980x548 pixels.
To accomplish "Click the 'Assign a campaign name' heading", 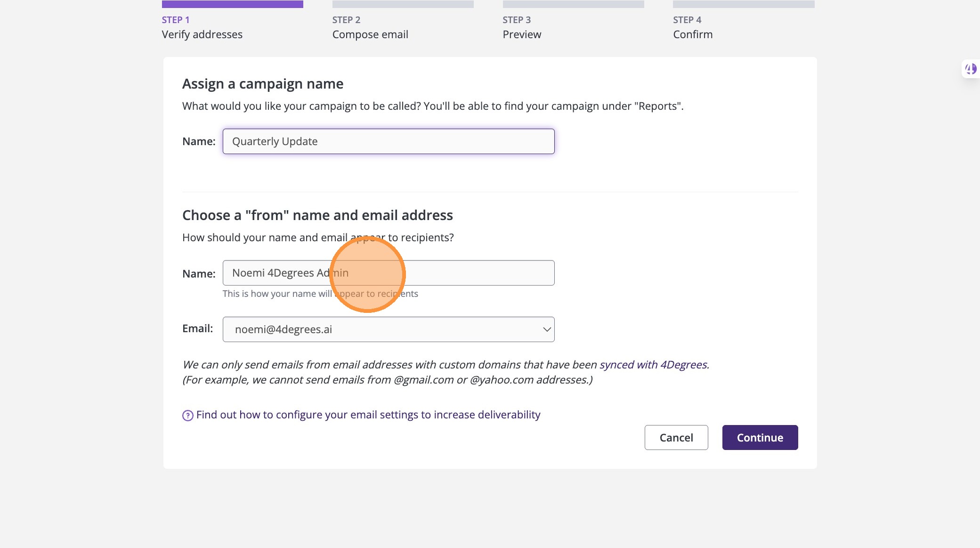I will pos(263,84).
